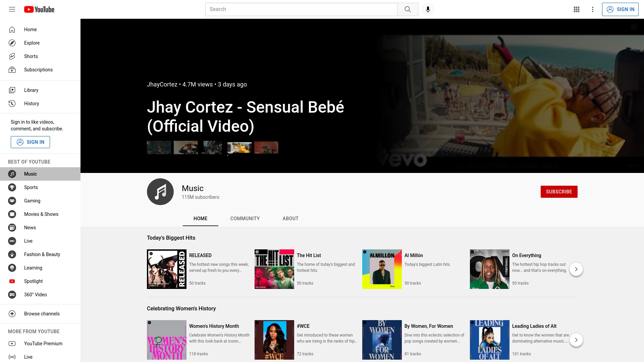Activate voice search microphone
The image size is (644, 362).
click(x=428, y=9)
